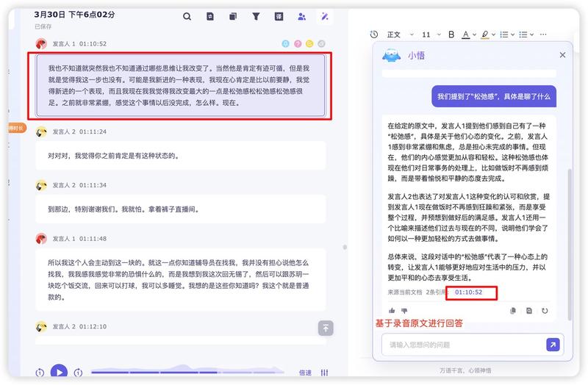Viewport: 588px width, 385px height.
Task: Expand the numbered list style dropdown arrow
Action: (x=512, y=35)
